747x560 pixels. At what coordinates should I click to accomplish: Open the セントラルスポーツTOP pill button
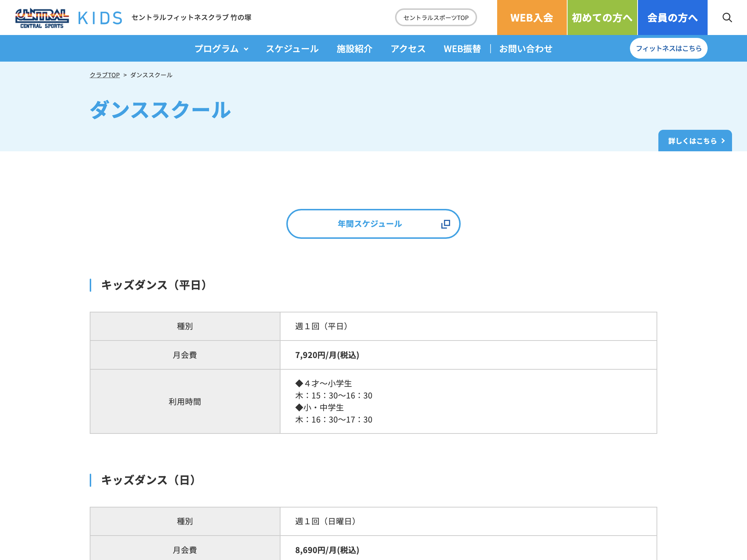[436, 17]
